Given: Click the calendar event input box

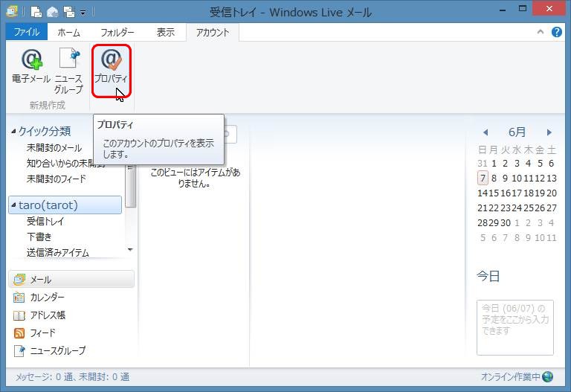Looking at the screenshot, I should pyautogui.click(x=514, y=327).
